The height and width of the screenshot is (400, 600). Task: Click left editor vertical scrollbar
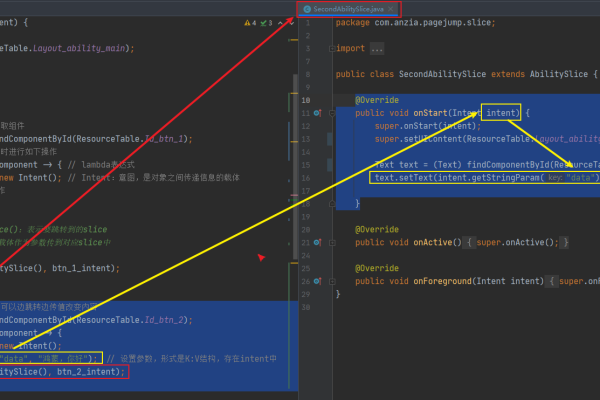(296, 200)
